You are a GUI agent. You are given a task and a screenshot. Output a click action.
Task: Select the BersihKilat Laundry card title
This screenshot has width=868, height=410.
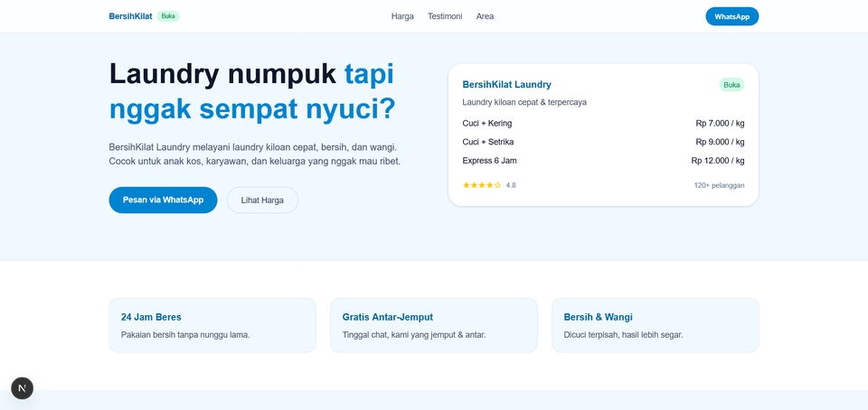(507, 85)
